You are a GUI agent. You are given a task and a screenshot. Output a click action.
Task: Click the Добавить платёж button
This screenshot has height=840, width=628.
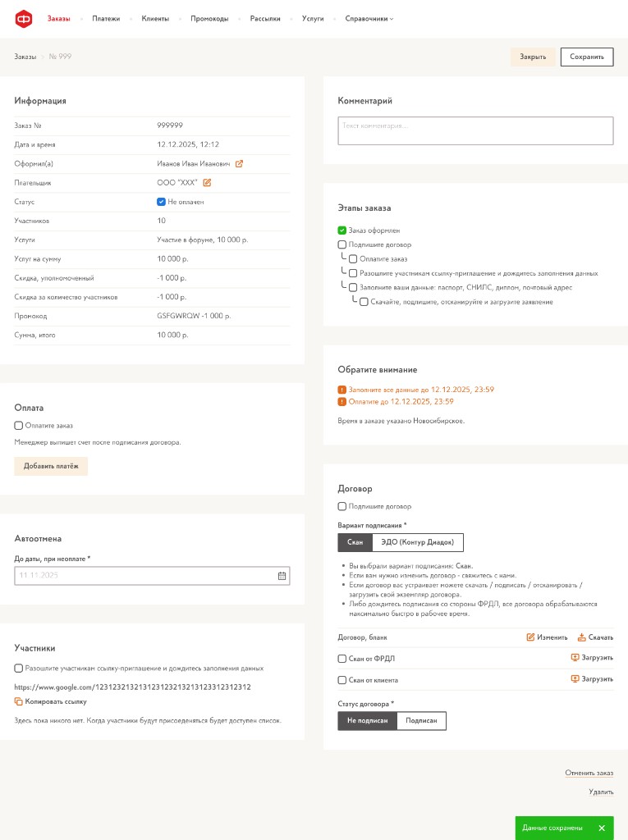(x=51, y=466)
